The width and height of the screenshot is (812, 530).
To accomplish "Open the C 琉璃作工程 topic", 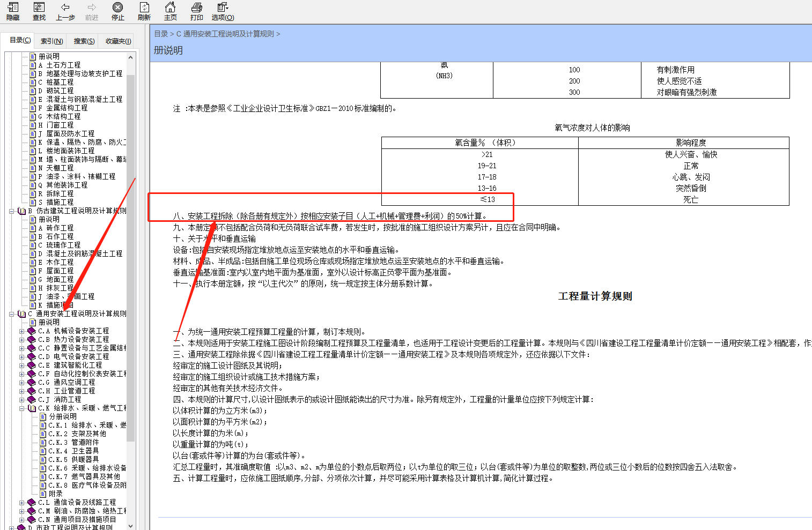I will point(60,245).
